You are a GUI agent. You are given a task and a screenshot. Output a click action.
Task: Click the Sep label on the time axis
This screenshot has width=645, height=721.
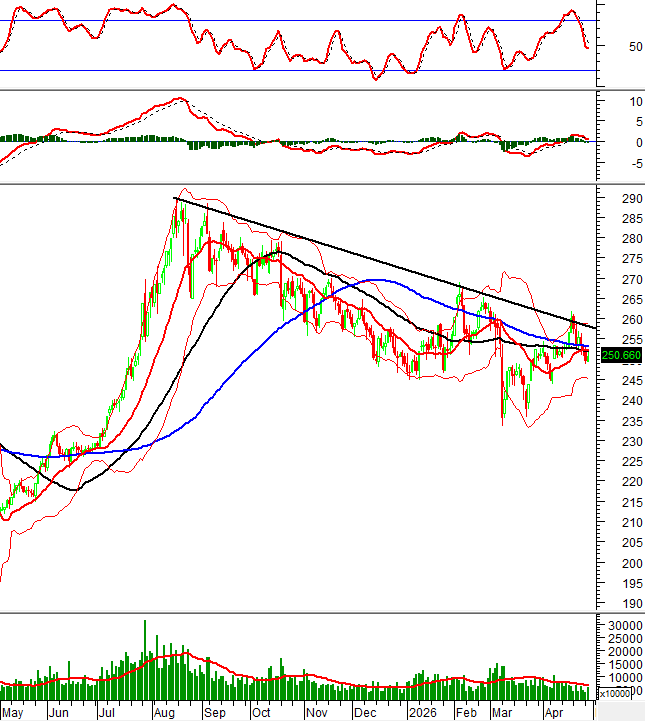click(215, 713)
